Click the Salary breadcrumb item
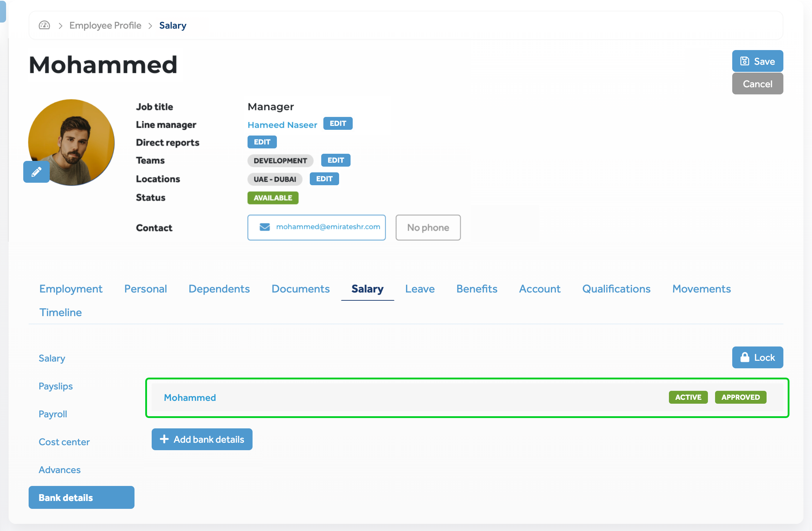Screen dimensions: 812x531 click(x=173, y=25)
